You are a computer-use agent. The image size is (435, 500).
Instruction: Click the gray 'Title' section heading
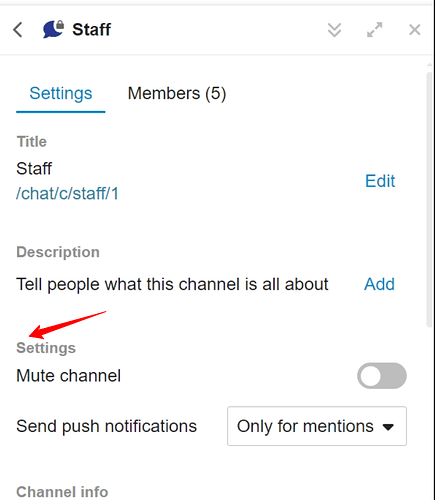pos(32,142)
